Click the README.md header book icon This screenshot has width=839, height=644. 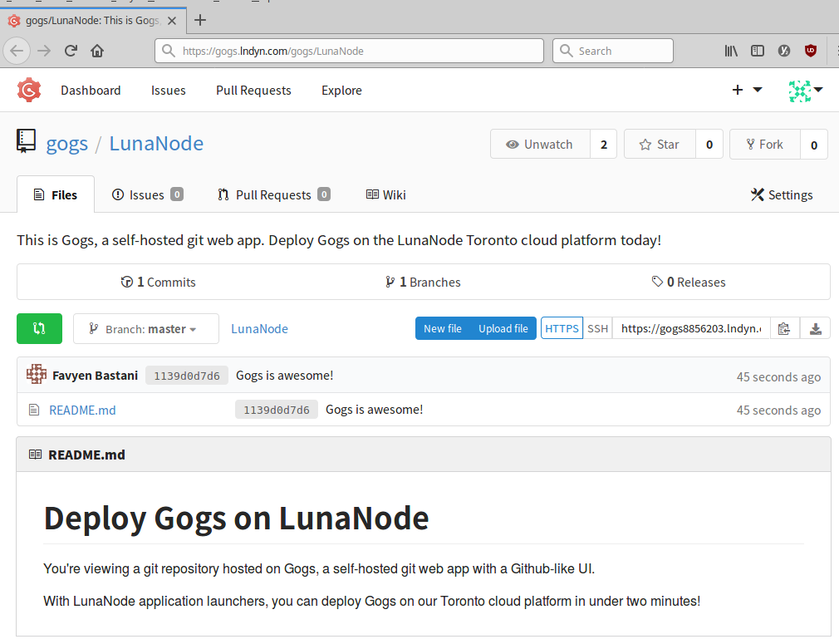(x=36, y=455)
